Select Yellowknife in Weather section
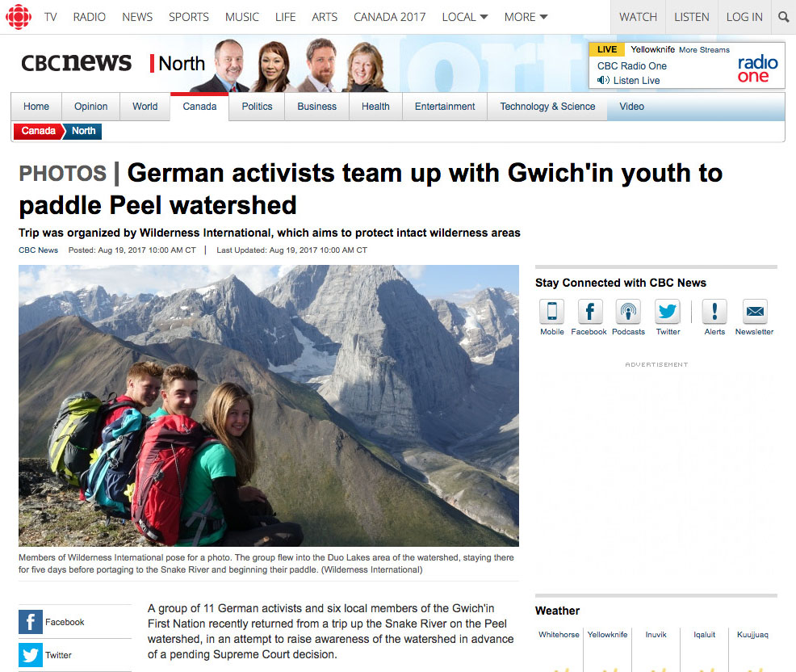Screen dimensions: 796x672 pyautogui.click(x=607, y=634)
